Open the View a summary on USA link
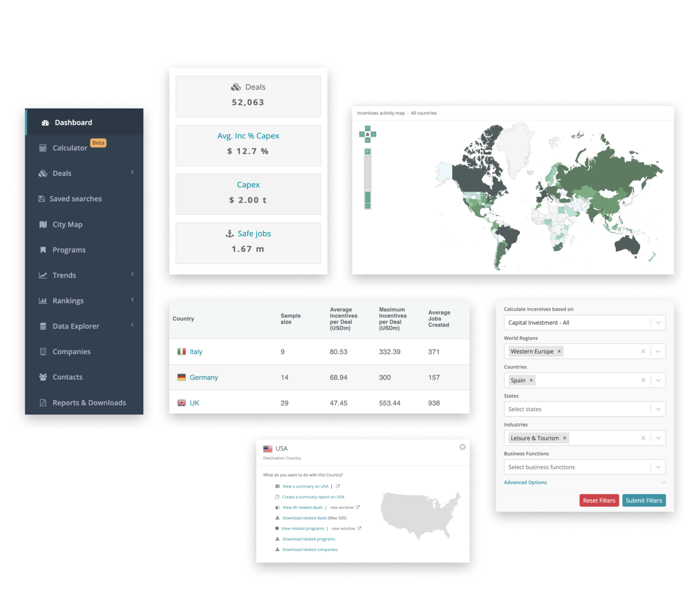 [x=305, y=486]
